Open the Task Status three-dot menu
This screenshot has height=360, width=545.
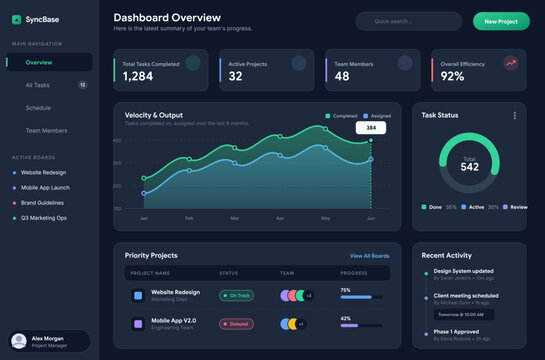[x=515, y=116]
